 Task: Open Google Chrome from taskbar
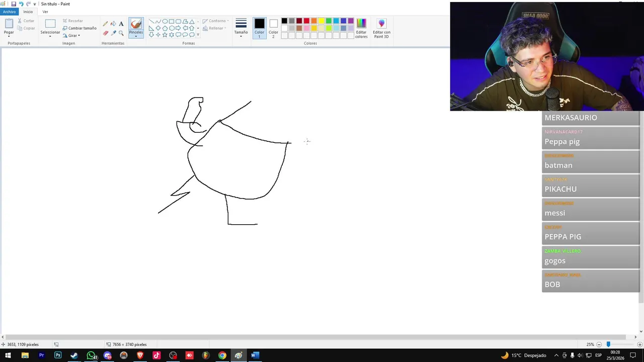222,355
